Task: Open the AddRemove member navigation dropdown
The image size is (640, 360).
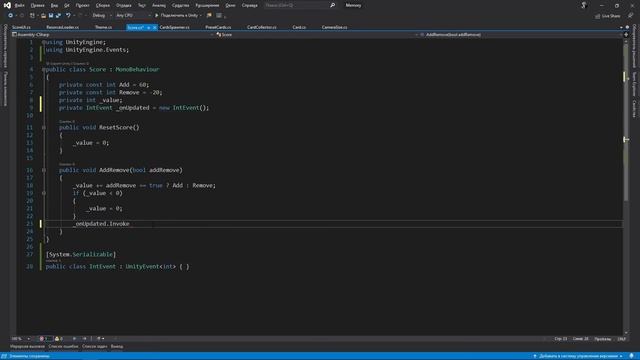Action: click(x=521, y=35)
